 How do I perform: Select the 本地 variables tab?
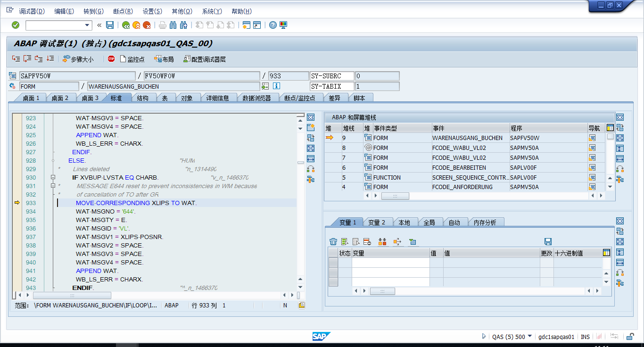coord(404,223)
